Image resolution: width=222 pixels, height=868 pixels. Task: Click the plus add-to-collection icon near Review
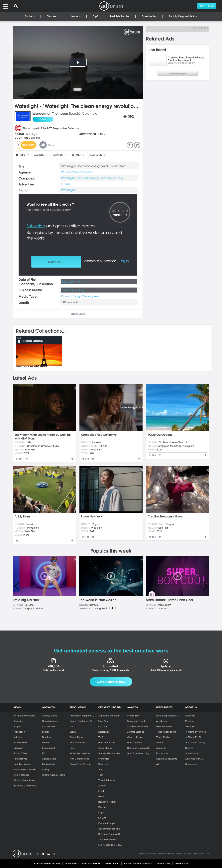click(130, 145)
